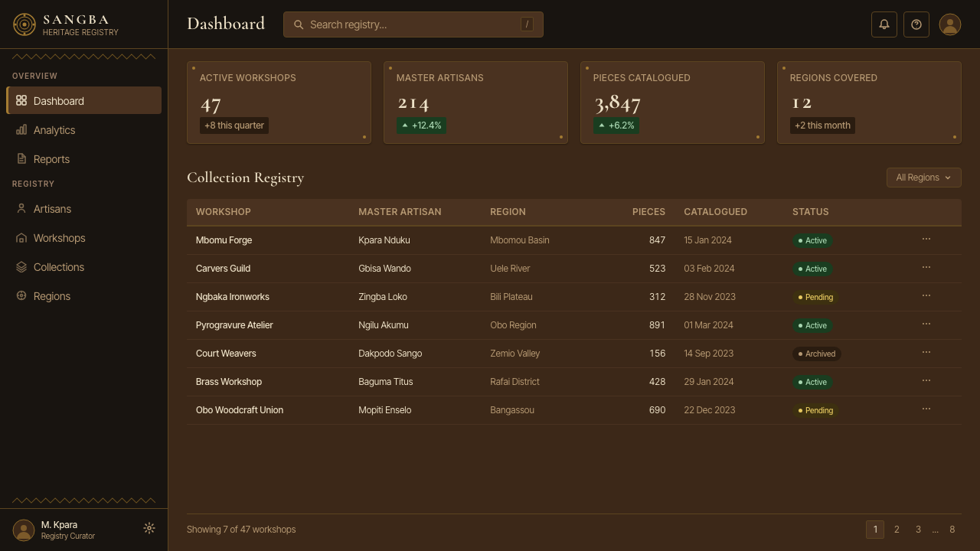Screen dimensions: 980x551
Task: Open row actions for Court Weavers
Action: click(926, 352)
